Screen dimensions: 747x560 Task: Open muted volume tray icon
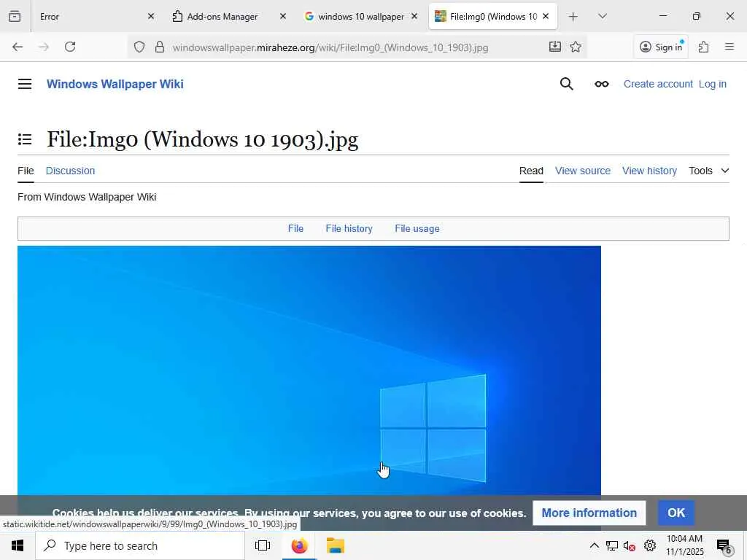tap(630, 545)
